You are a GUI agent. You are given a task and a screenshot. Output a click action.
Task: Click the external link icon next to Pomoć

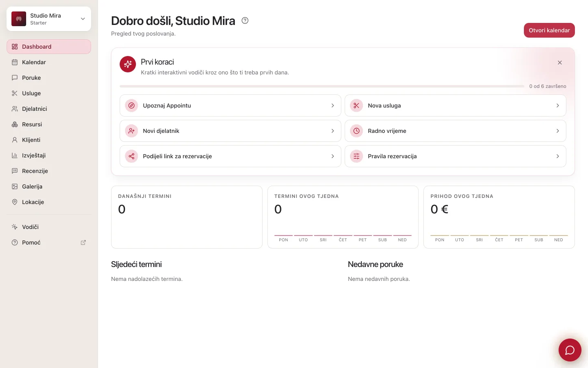point(83,242)
